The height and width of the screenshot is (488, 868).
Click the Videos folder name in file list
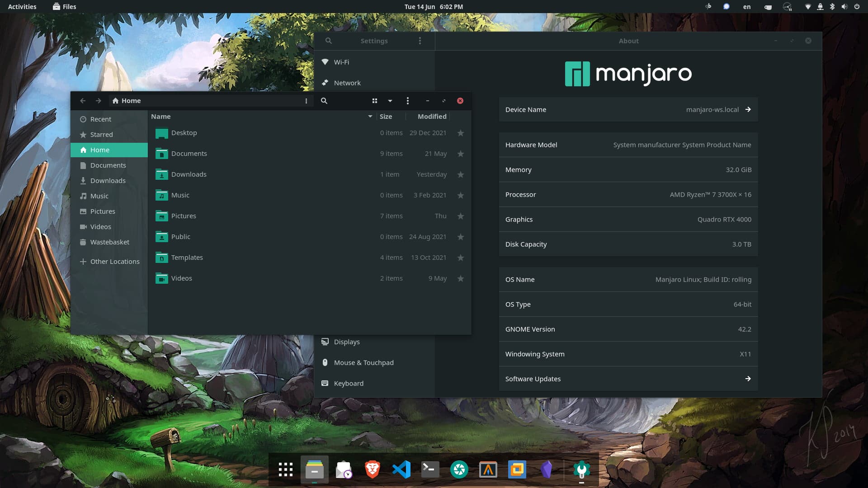click(182, 278)
